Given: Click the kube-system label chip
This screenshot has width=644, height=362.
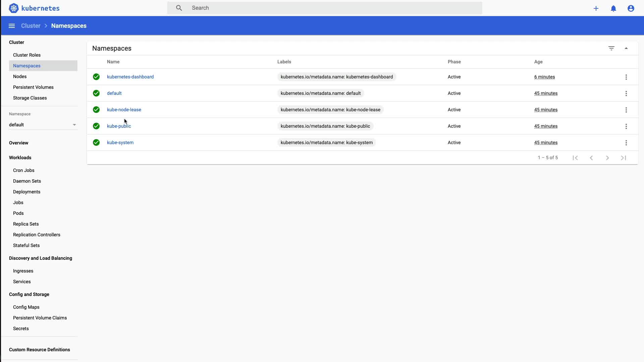Looking at the screenshot, I should tap(326, 142).
